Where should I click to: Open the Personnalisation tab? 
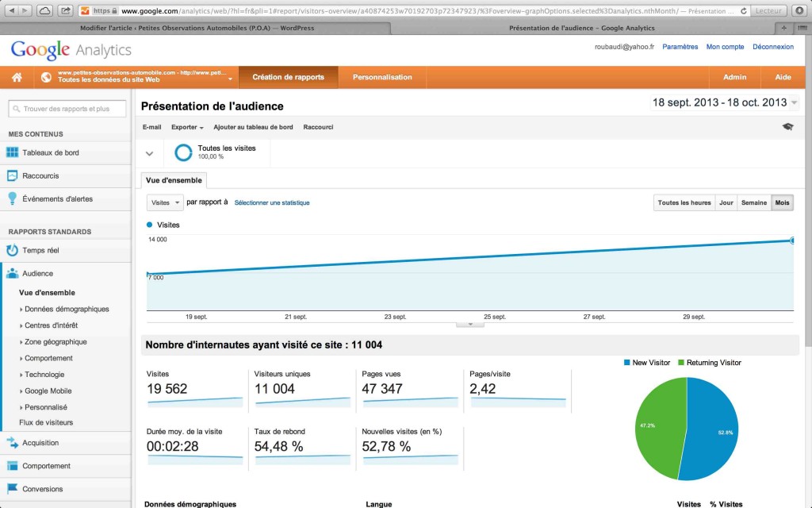pos(382,77)
